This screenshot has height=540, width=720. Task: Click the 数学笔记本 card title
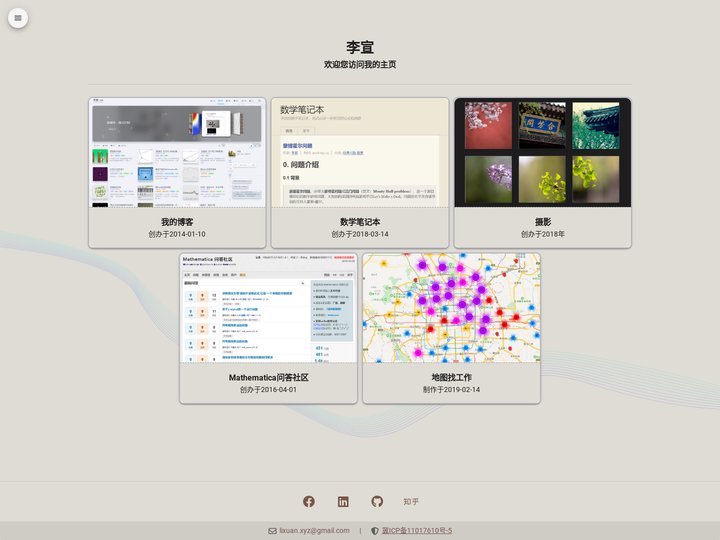(360, 222)
